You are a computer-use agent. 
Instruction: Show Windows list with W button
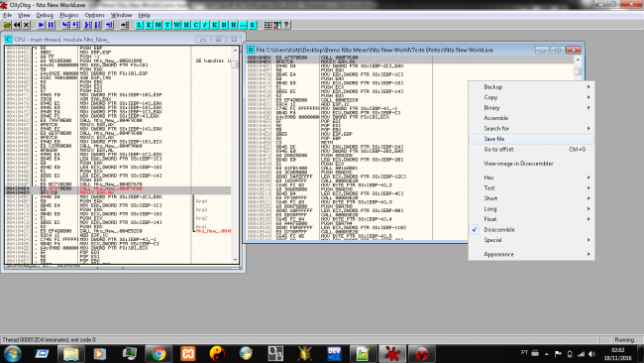point(177,25)
